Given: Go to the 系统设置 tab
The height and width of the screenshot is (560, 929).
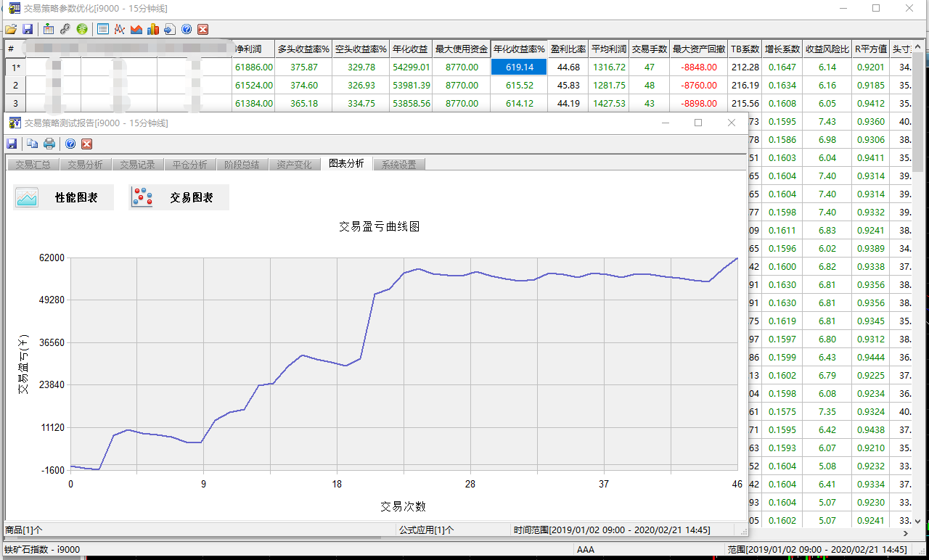Looking at the screenshot, I should (x=398, y=165).
